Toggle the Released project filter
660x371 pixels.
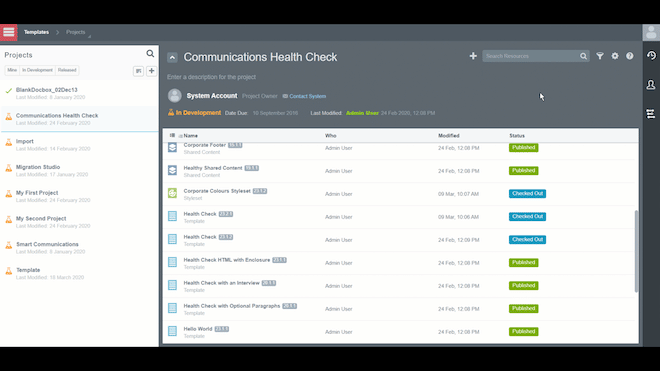[67, 70]
